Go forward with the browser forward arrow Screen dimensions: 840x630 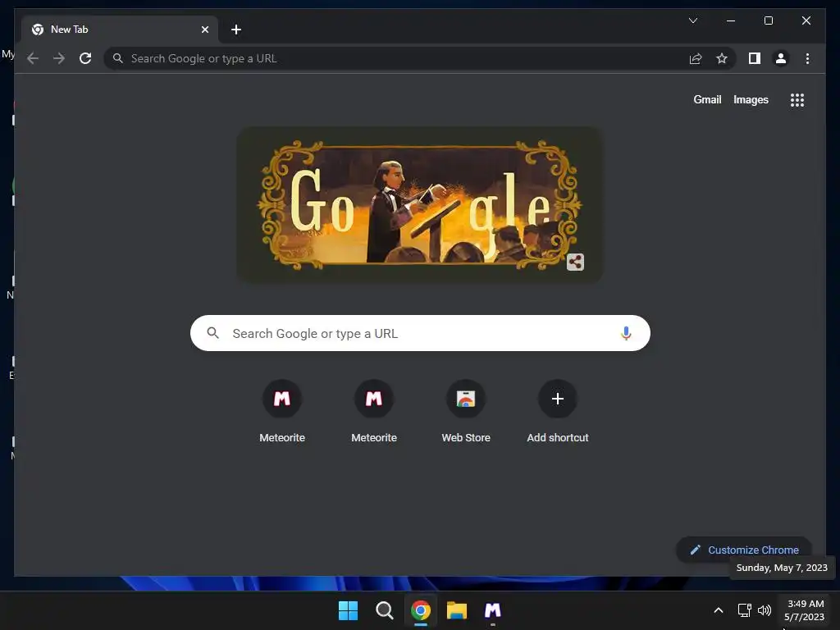pyautogui.click(x=59, y=58)
